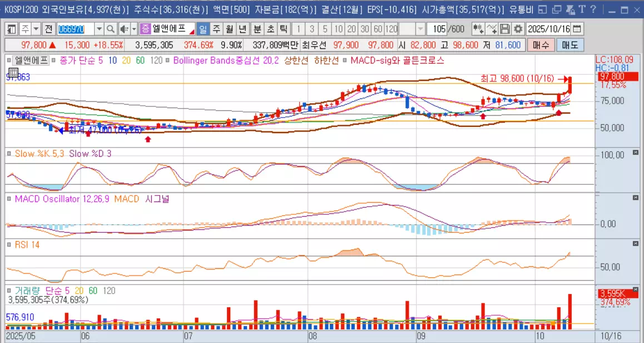Click the red corner on 엘앤에프 name field
This screenshot has height=343, width=644.
(192, 32)
